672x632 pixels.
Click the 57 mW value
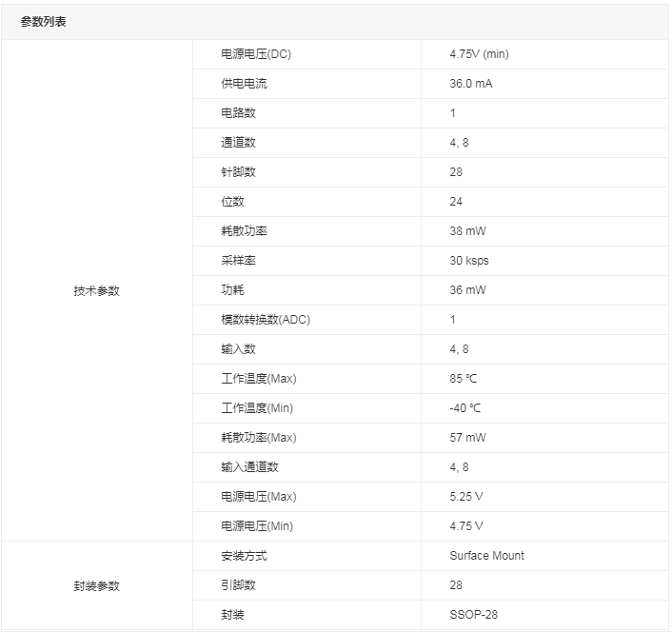(x=467, y=438)
